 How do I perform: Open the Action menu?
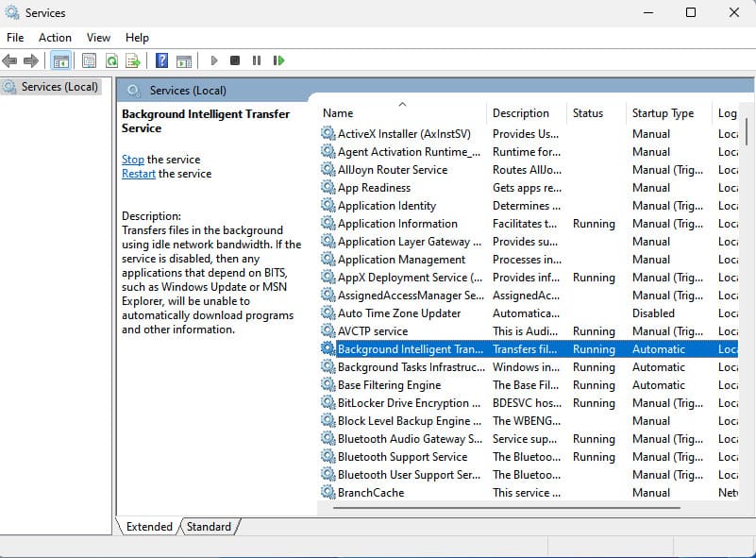55,38
